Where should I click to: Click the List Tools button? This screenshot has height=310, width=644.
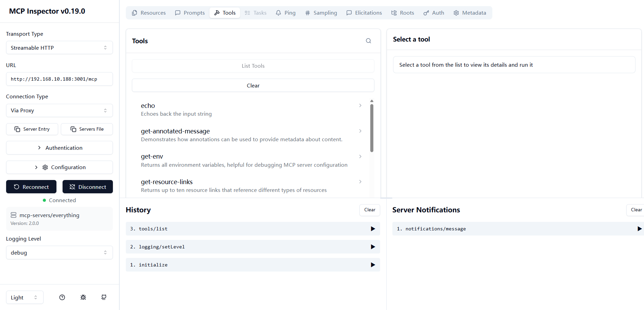(x=253, y=66)
